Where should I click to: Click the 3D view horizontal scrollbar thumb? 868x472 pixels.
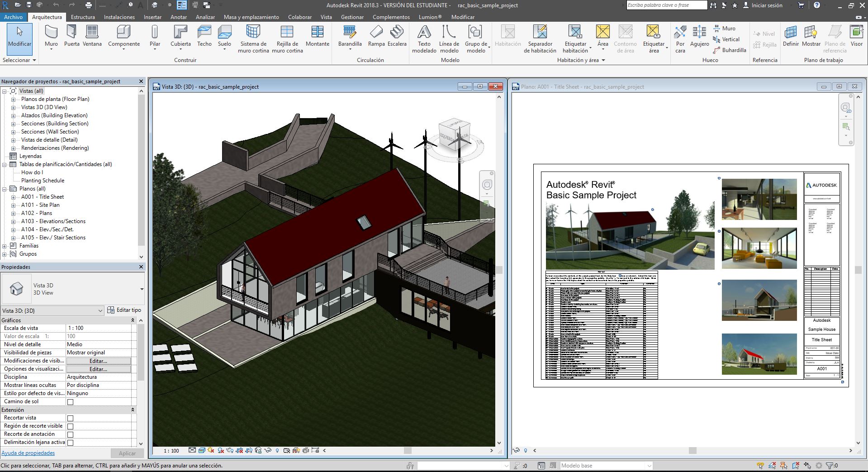[408, 451]
